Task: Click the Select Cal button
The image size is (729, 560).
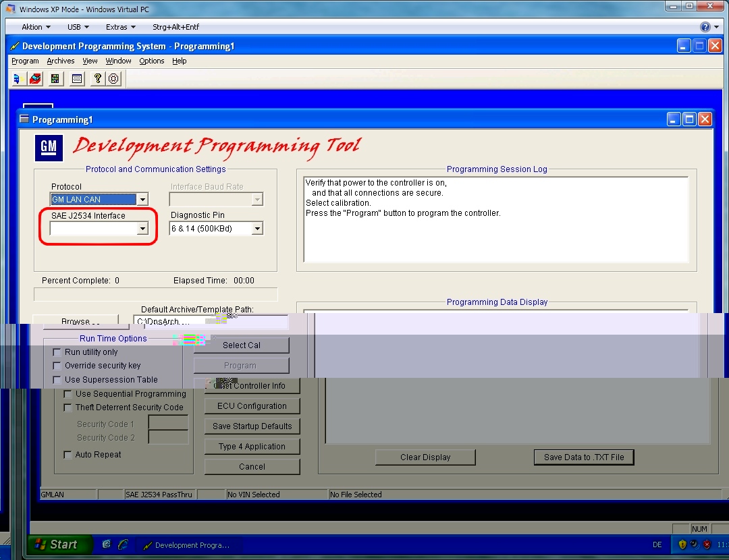Action: point(241,345)
